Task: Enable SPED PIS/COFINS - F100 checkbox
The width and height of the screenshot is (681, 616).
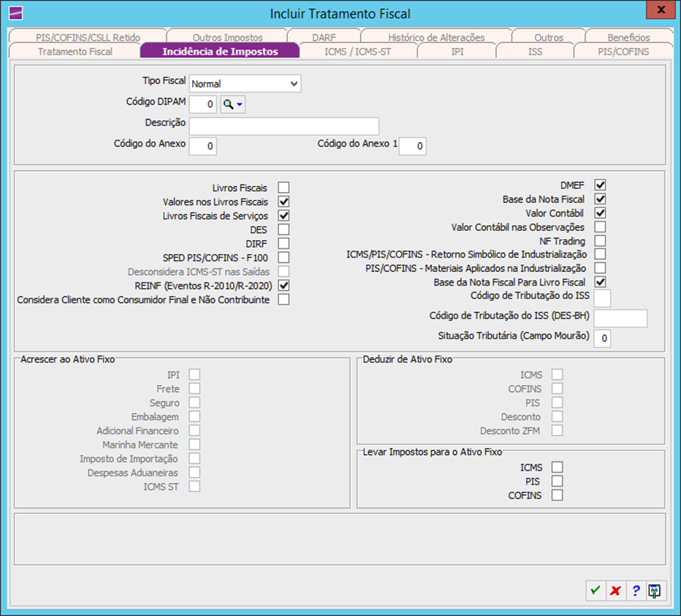Action: [x=283, y=257]
